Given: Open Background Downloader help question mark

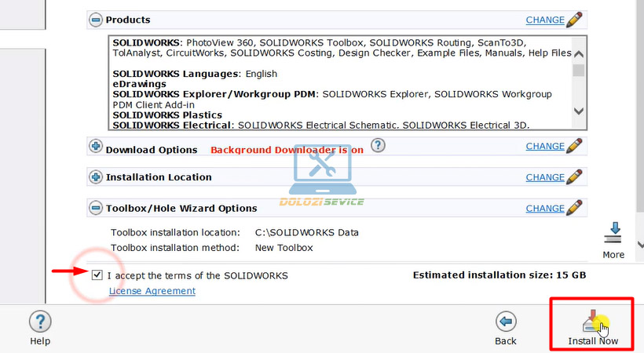Looking at the screenshot, I should coord(378,145).
